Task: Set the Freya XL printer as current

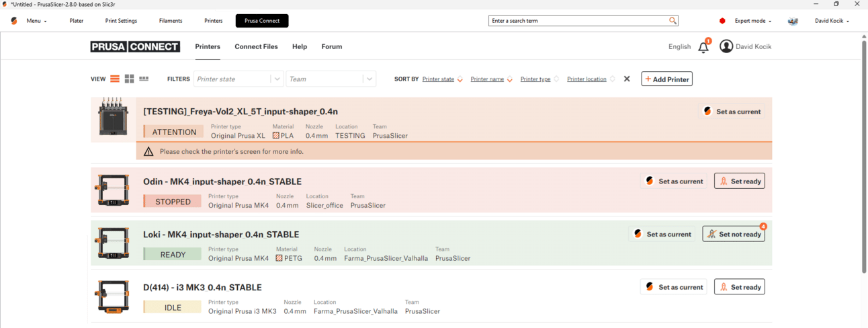Action: point(732,112)
